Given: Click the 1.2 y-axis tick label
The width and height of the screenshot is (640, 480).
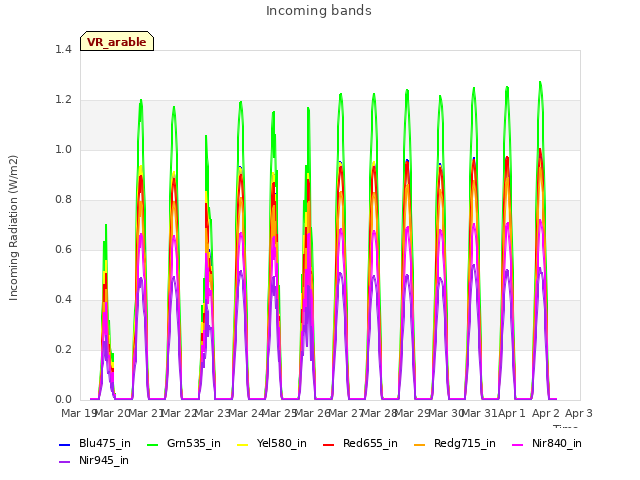Looking at the screenshot, I should [63, 100].
